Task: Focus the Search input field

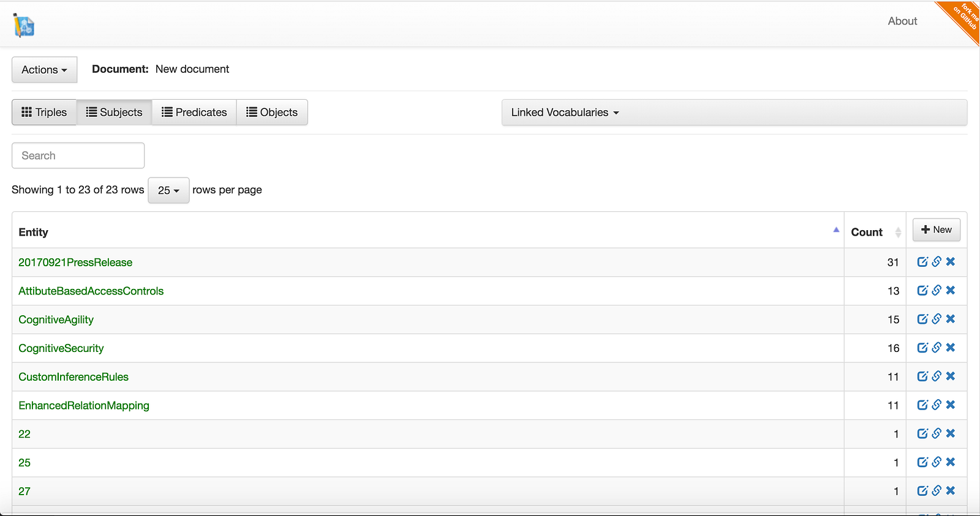Action: pos(78,155)
